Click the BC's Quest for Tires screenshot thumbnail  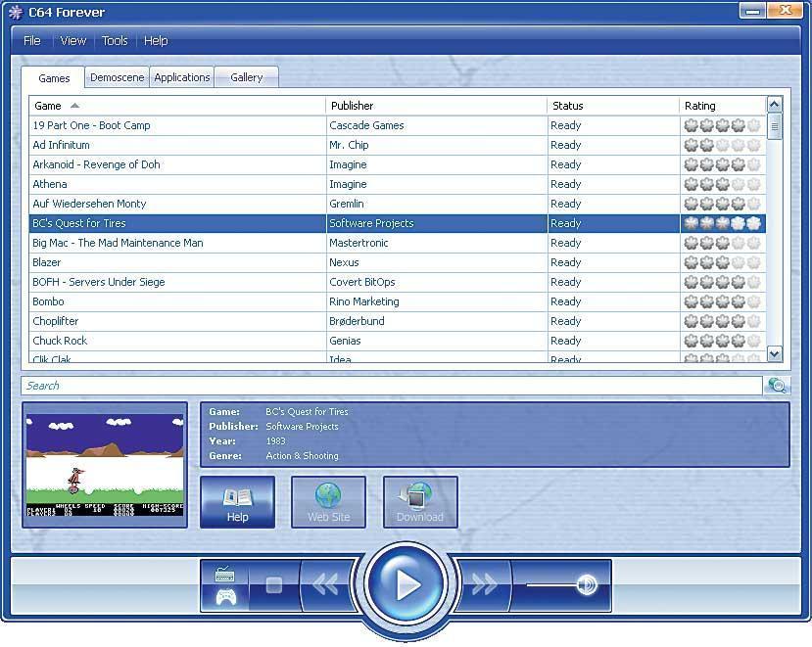click(x=105, y=465)
